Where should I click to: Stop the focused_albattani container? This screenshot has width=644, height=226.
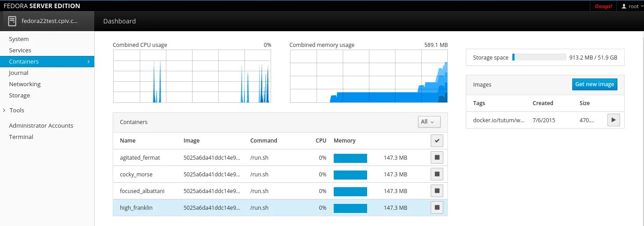(x=437, y=191)
